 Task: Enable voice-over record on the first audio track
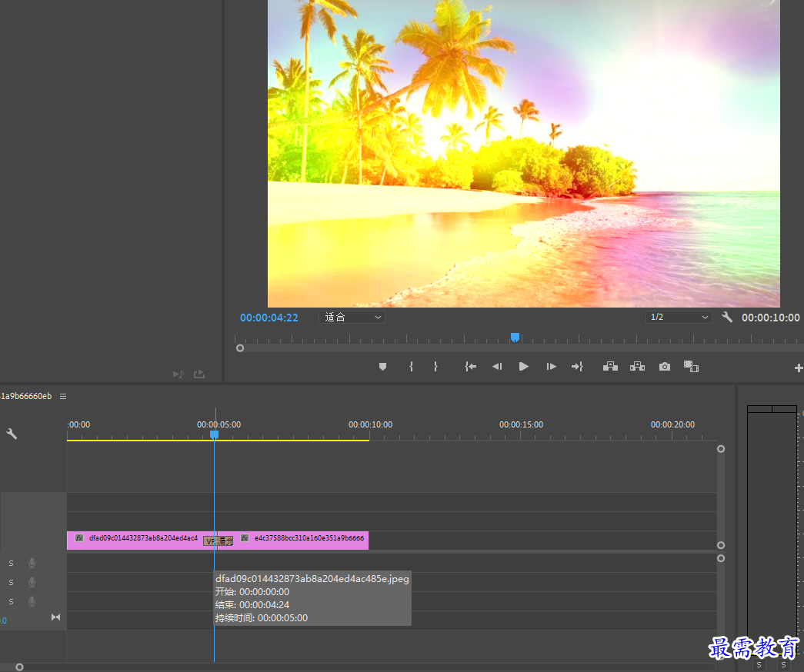(x=32, y=563)
